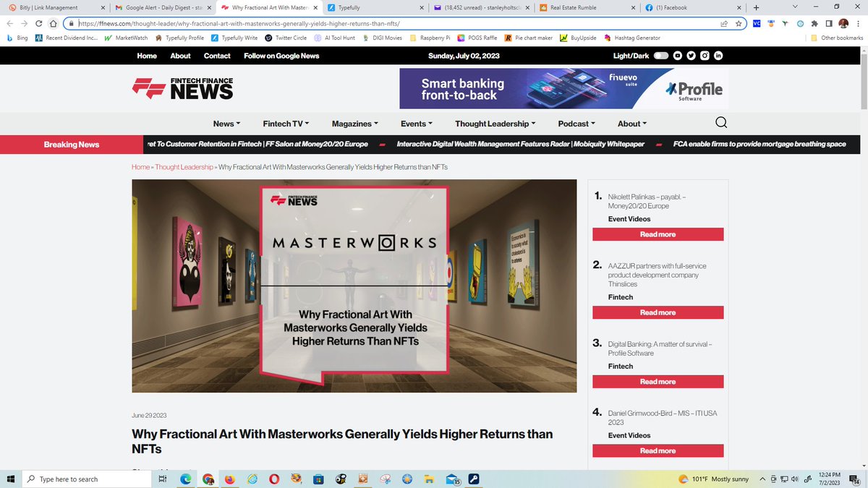Screen dimensions: 868x488
Task: Click the address bar URL field
Action: (x=398, y=23)
